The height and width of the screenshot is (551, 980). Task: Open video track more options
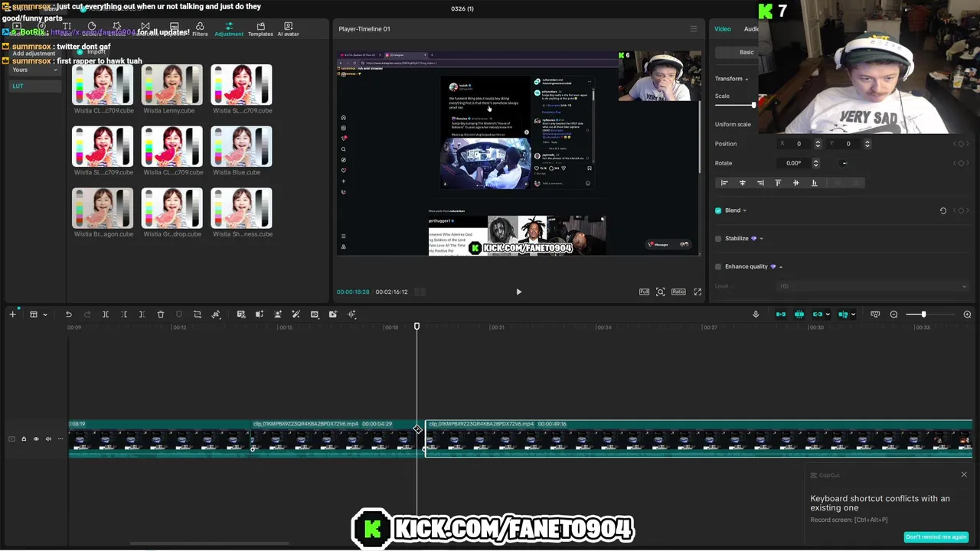click(60, 439)
